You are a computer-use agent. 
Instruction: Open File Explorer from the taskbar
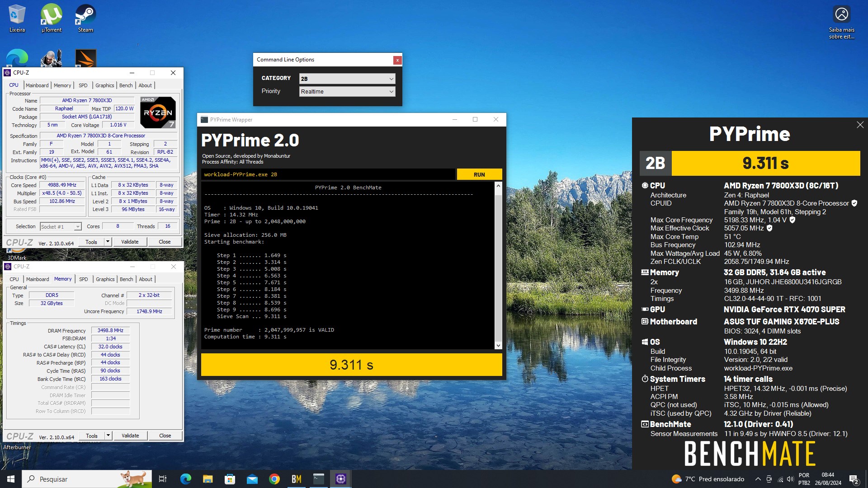(x=208, y=479)
